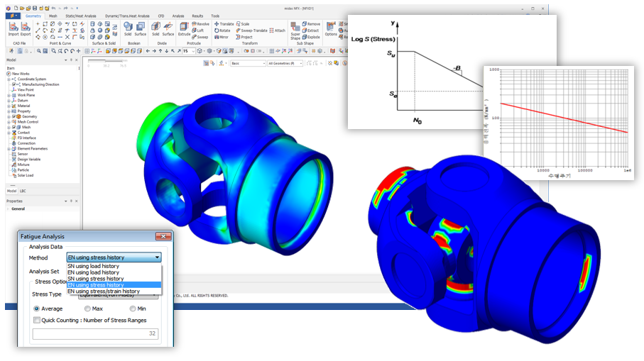Open the All Geometries filter dropdown
Screen dimensions: 644x361
coord(285,63)
